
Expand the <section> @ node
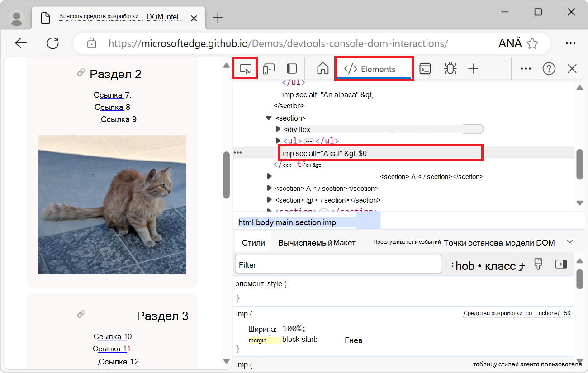point(269,200)
